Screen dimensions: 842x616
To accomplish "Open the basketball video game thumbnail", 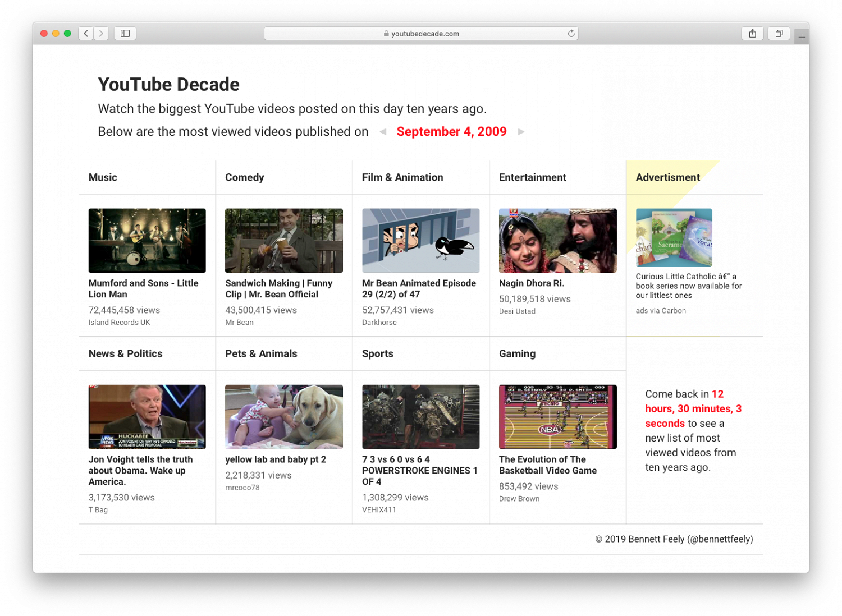I will (x=558, y=417).
